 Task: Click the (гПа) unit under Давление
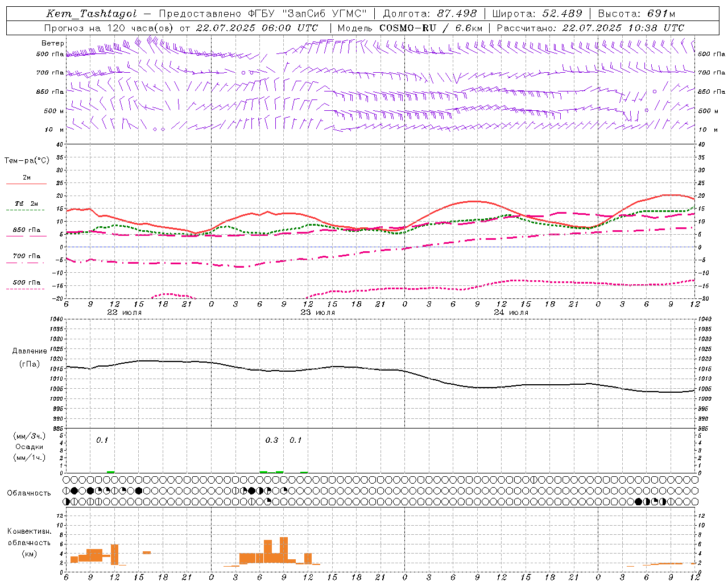[x=30, y=364]
